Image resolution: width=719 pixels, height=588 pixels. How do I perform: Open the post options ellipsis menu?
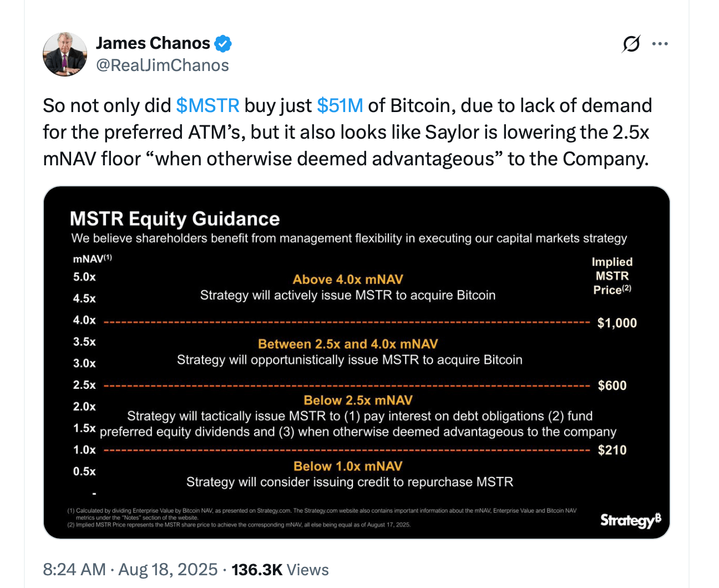point(660,43)
